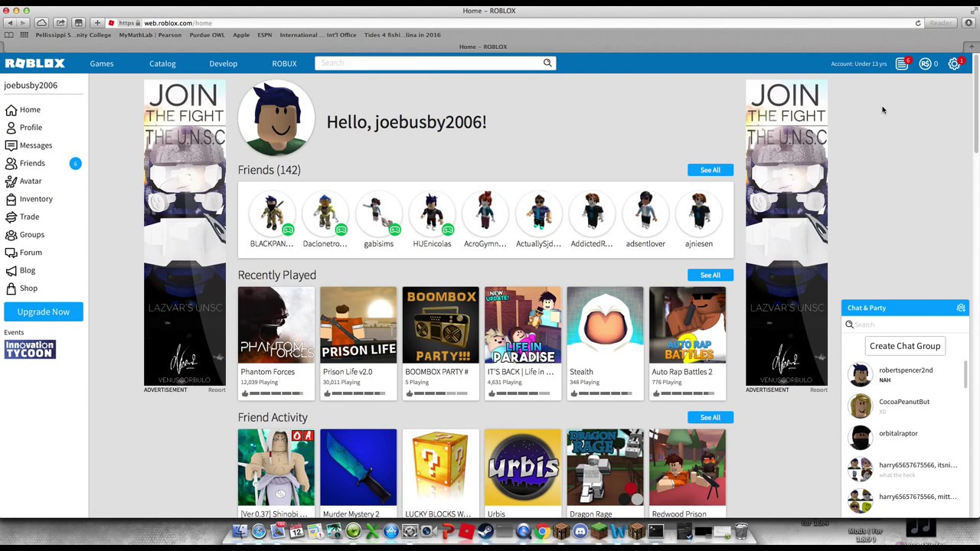Click the browser back arrow
980x551 pixels.
[10, 23]
